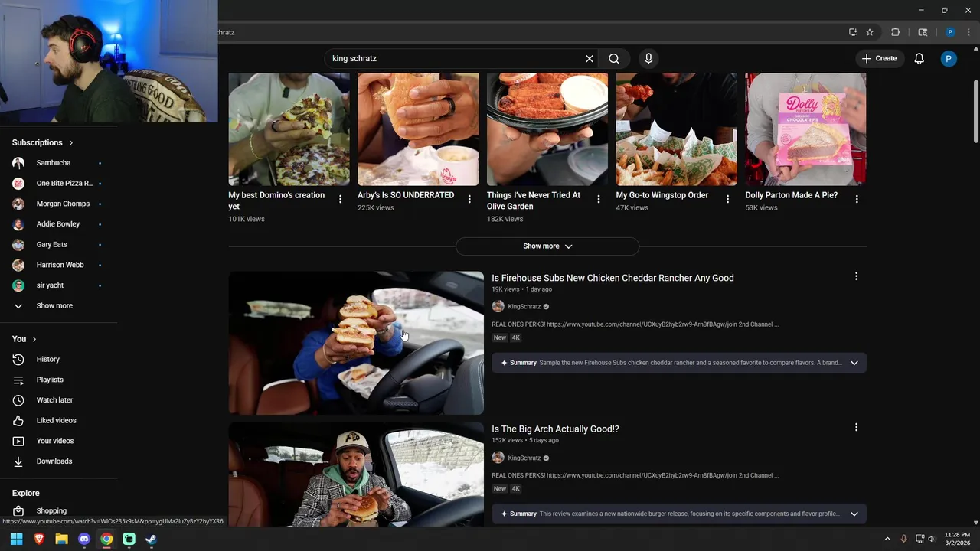Show hidden system tray icons
980x551 pixels.
(x=887, y=539)
